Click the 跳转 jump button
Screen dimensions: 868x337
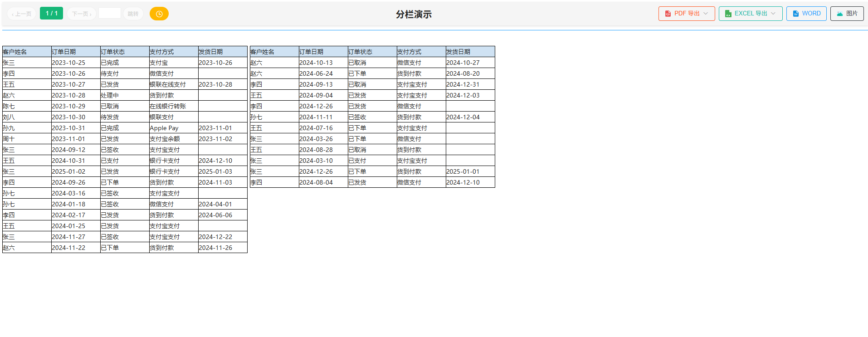pos(133,14)
